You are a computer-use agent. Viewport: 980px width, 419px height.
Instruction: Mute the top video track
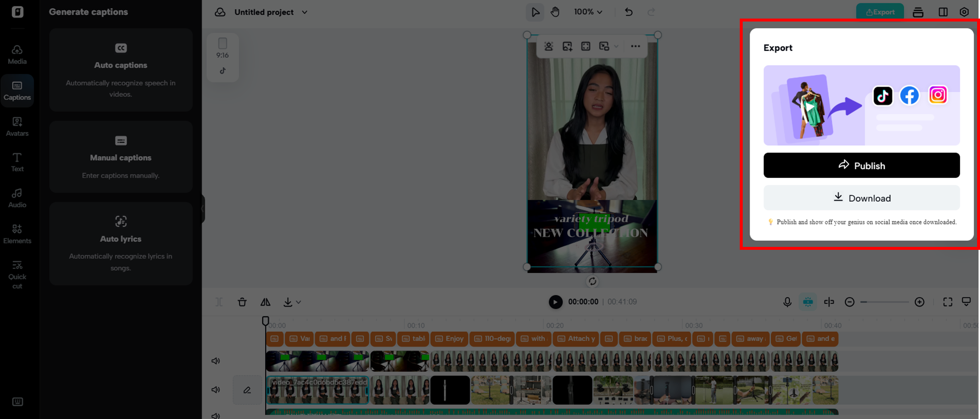[216, 361]
